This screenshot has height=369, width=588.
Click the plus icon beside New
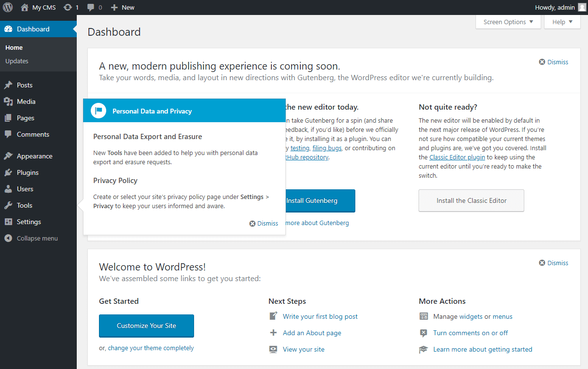(114, 7)
